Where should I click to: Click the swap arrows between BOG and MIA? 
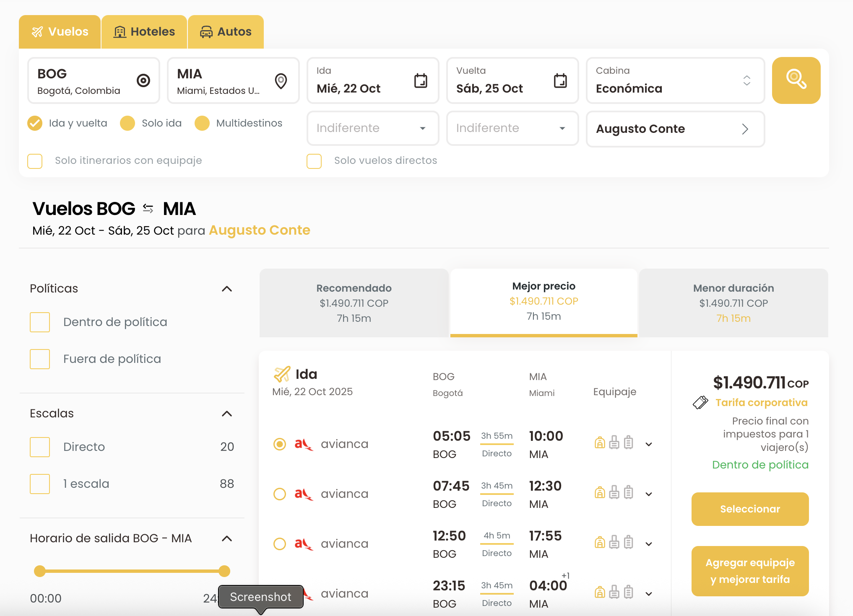click(148, 208)
